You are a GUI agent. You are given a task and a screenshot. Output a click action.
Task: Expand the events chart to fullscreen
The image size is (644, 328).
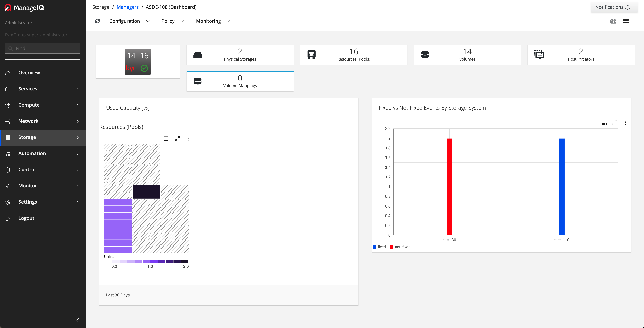(615, 123)
